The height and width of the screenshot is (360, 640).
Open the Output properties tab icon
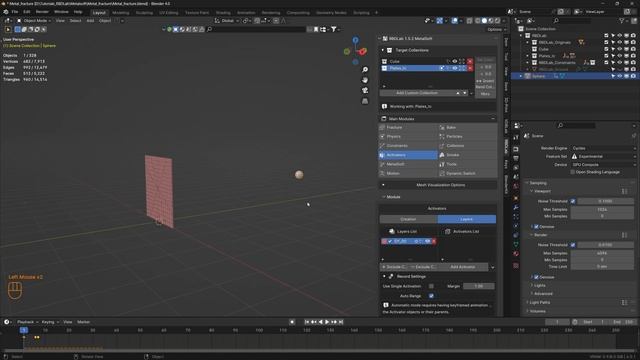pos(516,158)
